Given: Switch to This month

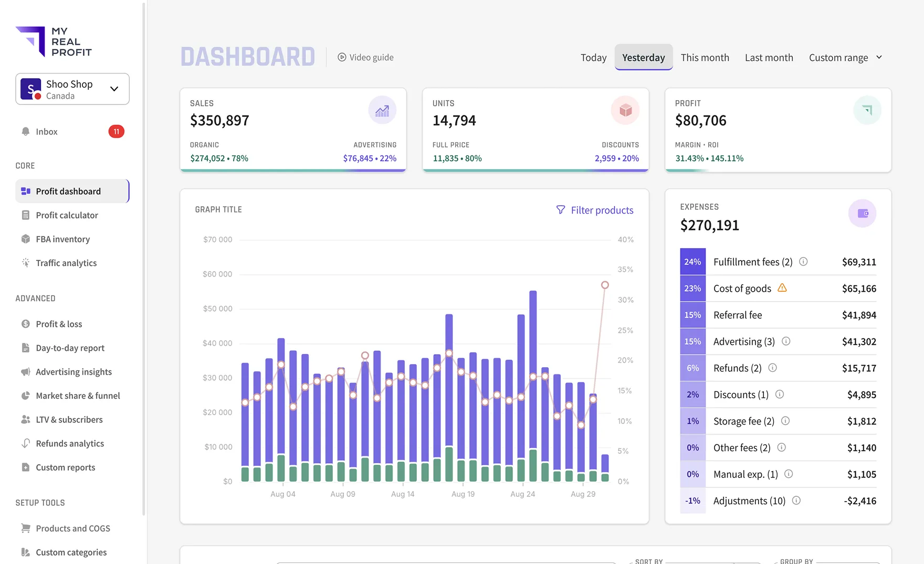Looking at the screenshot, I should [705, 58].
